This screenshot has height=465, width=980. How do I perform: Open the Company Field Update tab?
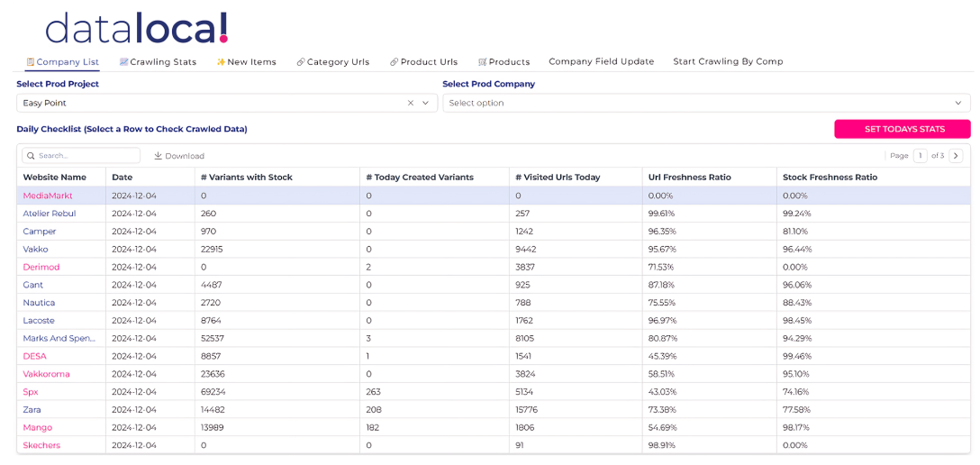[601, 61]
